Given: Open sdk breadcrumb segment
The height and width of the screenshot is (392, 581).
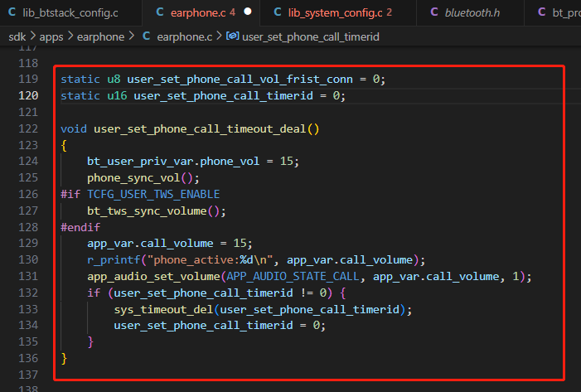Looking at the screenshot, I should [17, 36].
